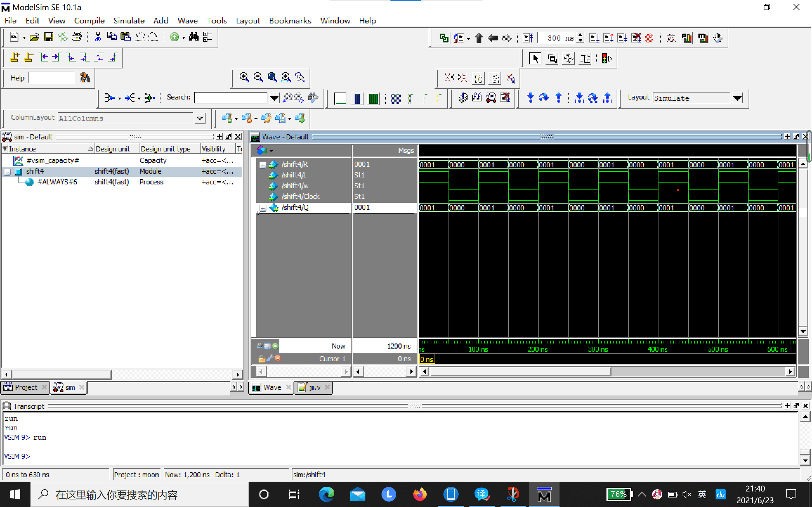
Task: Toggle visibility of shift4 instance row
Action: [x=8, y=171]
